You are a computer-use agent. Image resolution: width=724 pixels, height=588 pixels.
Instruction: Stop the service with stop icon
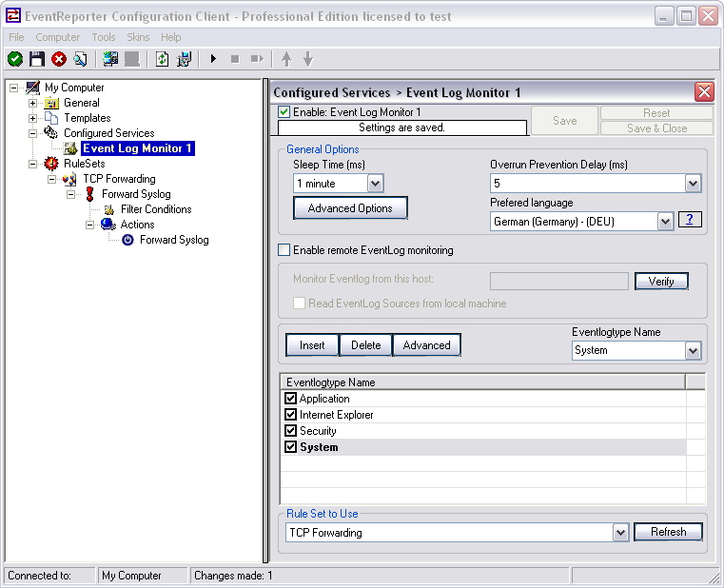pos(235,59)
